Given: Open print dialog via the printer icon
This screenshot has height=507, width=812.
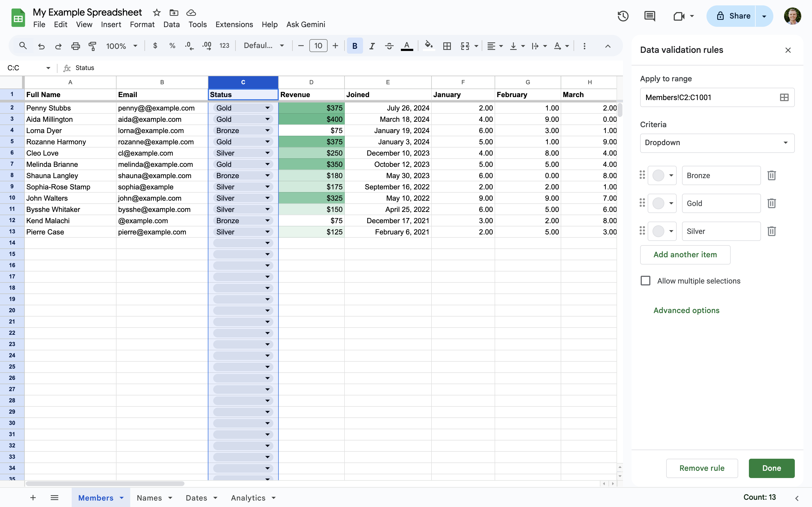Looking at the screenshot, I should click(x=75, y=46).
